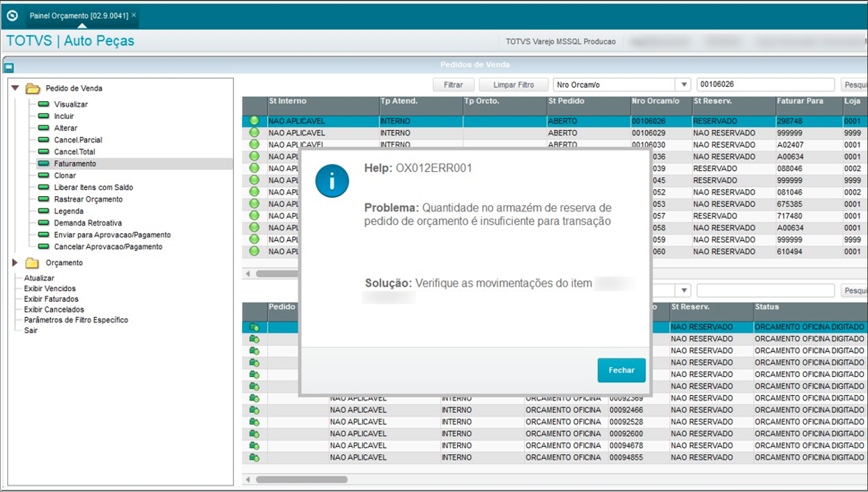868x492 pixels.
Task: Click Sair in the left panel
Action: click(31, 331)
